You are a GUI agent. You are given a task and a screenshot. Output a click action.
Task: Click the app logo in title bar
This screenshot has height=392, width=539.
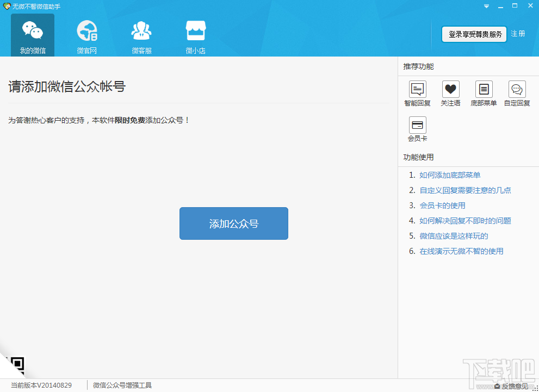pyautogui.click(x=7, y=6)
